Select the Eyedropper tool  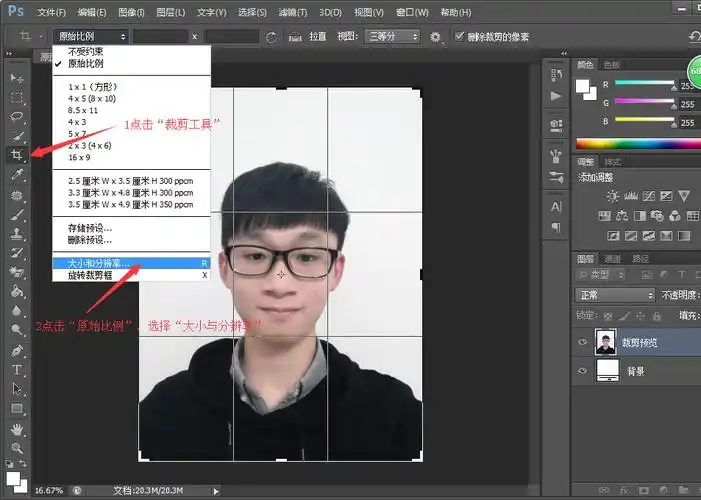17,174
